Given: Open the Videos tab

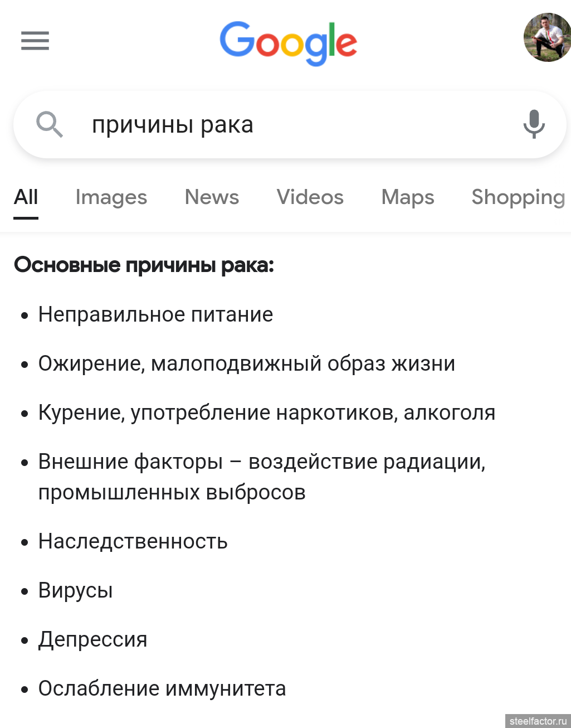Looking at the screenshot, I should click(x=310, y=197).
